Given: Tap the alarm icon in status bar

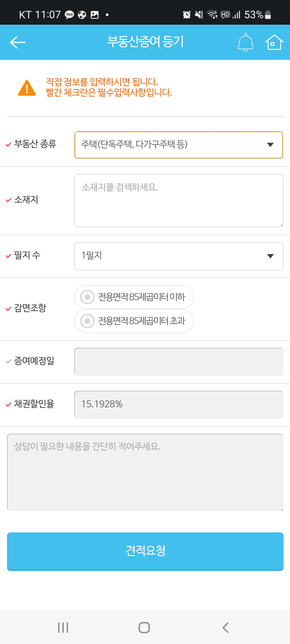Looking at the screenshot, I should [187, 14].
